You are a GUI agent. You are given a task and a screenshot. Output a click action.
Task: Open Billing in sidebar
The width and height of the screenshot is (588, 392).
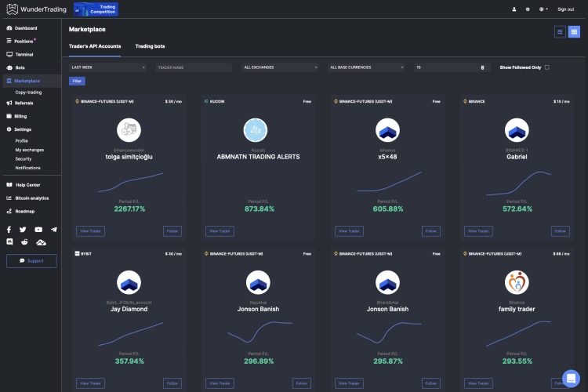[x=16, y=116]
